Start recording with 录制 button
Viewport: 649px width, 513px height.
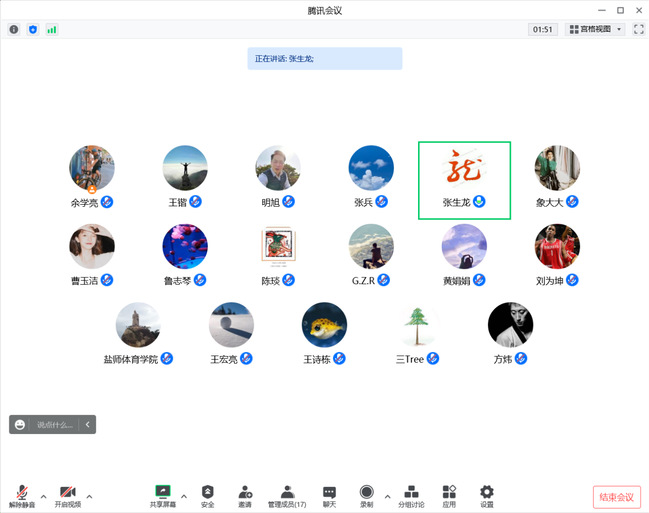click(x=367, y=496)
